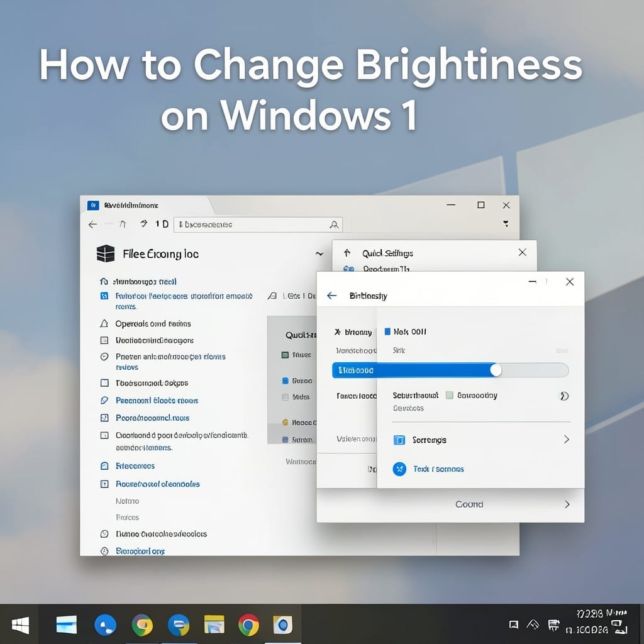This screenshot has height=644, width=644.
Task: Go back in the file window
Action: pos(93,225)
